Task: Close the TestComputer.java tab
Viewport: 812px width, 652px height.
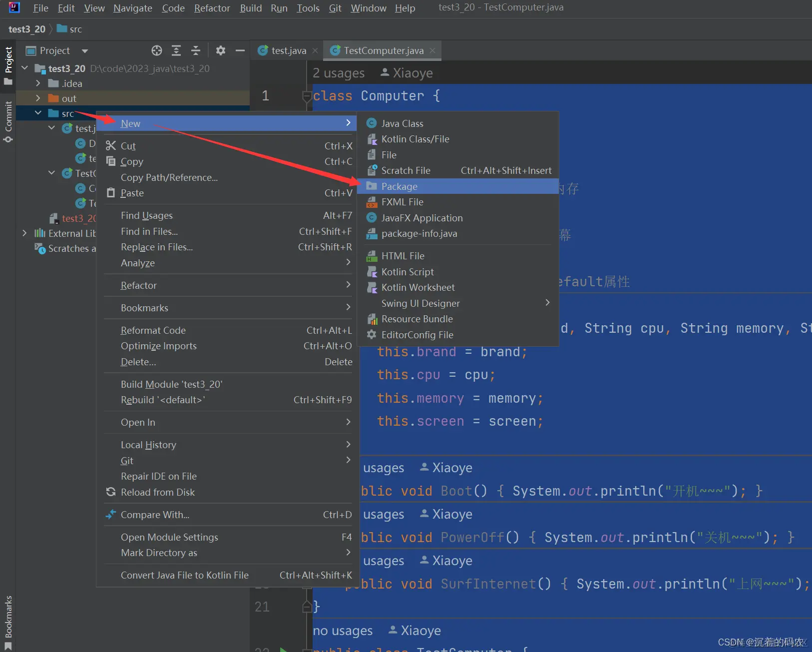Action: click(x=432, y=50)
